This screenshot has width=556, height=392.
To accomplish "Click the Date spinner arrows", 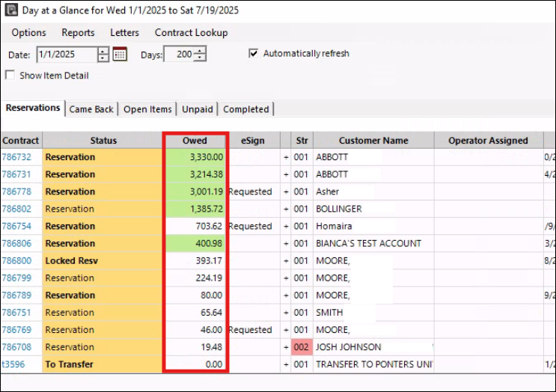I will [103, 55].
